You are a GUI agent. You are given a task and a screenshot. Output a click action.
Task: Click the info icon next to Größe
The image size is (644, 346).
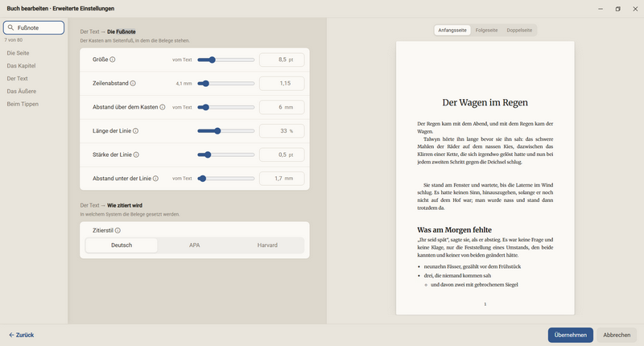click(x=113, y=60)
